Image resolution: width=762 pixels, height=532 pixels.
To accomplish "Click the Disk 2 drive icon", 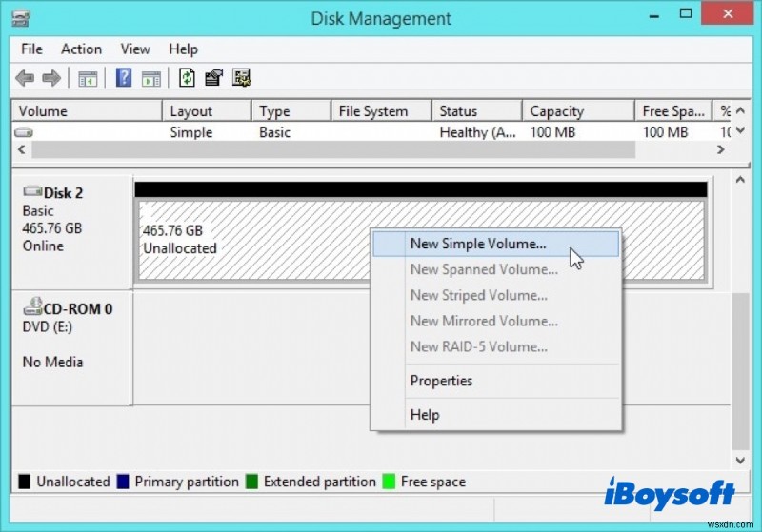I will (x=32, y=191).
